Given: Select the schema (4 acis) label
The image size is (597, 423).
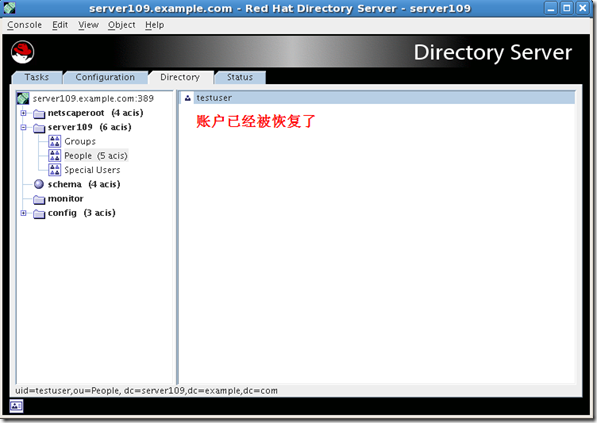Looking at the screenshot, I should 84,184.
